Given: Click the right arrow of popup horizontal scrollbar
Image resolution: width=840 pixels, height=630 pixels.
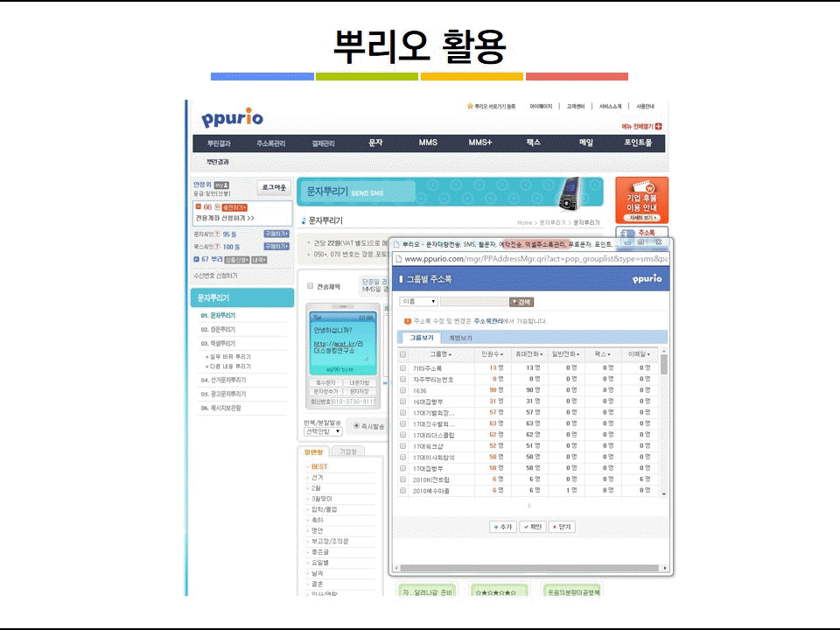Looking at the screenshot, I should coord(665,568).
